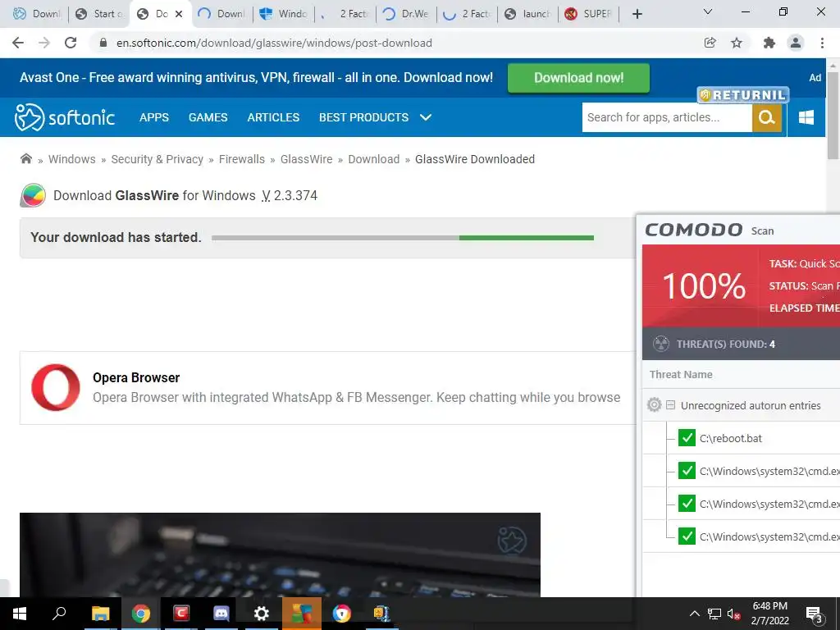Viewport: 840px width, 630px height.
Task: Click the GlassWire app icon
Action: click(x=33, y=195)
